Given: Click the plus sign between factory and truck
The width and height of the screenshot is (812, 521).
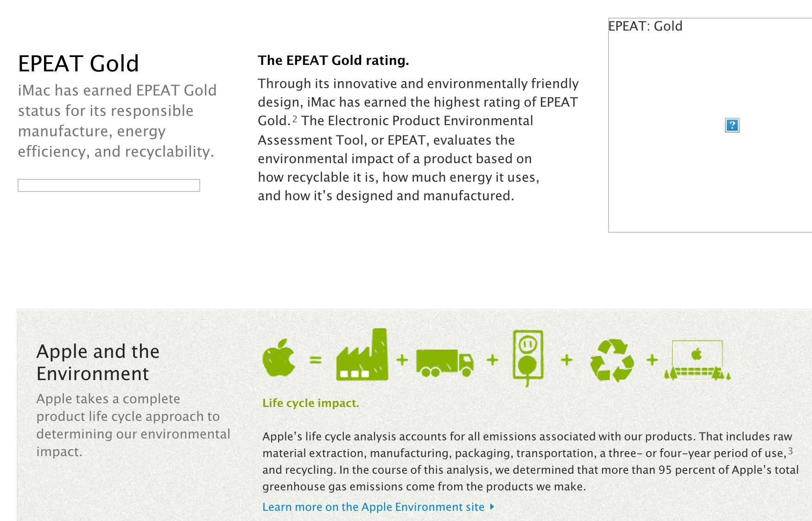Looking at the screenshot, I should 402,360.
